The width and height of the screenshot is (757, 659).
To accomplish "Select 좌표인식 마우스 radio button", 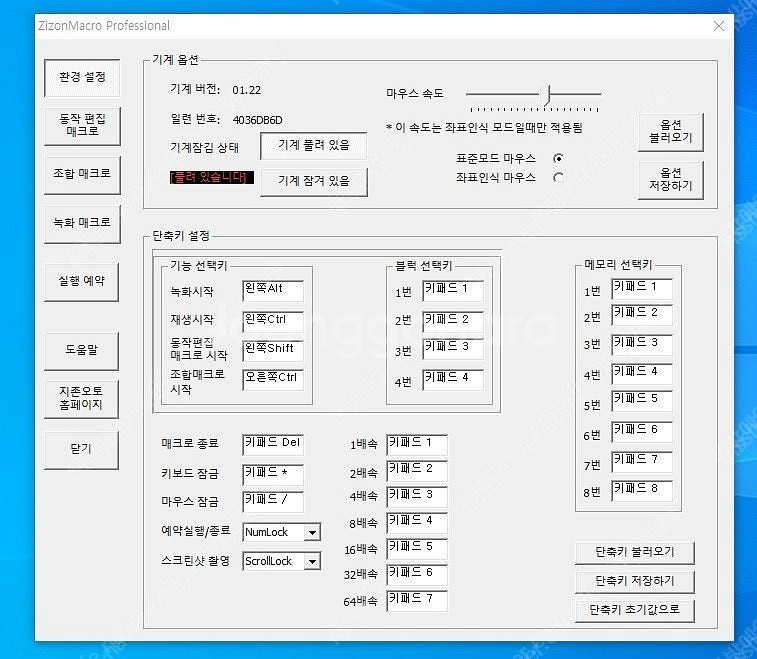I will click(x=558, y=178).
